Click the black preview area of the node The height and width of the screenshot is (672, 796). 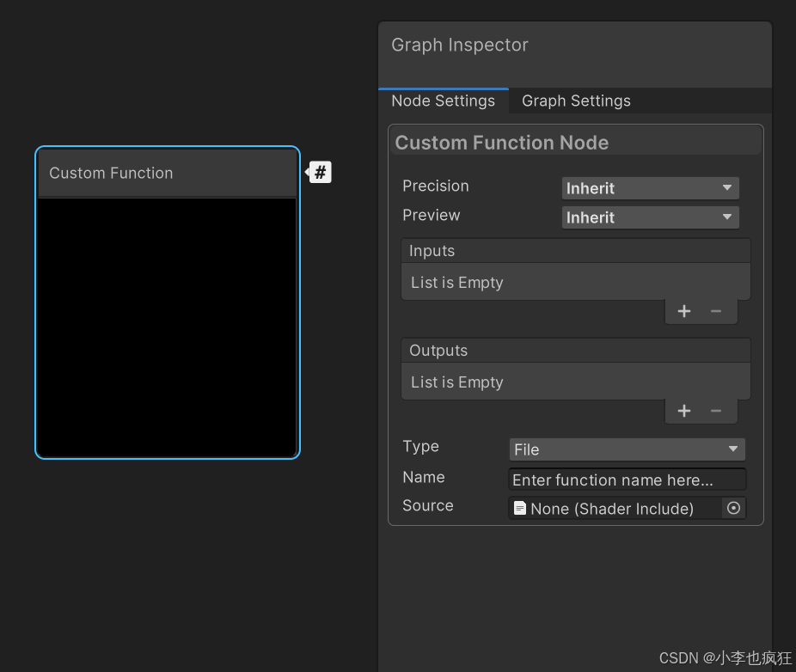pos(168,327)
